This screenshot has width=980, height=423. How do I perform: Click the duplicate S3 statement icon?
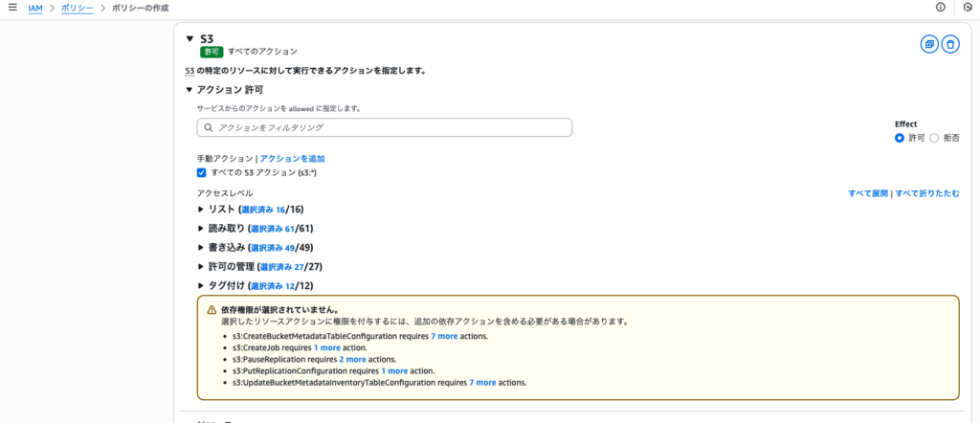coord(929,44)
